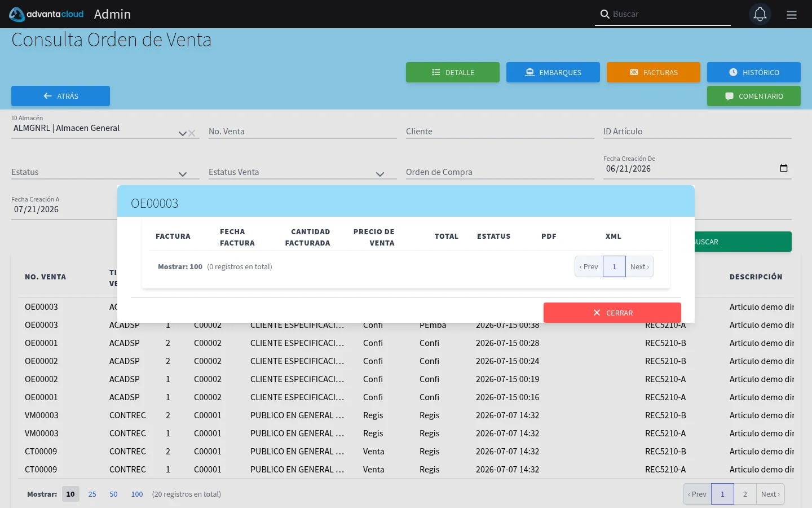The width and height of the screenshot is (812, 508).
Task: Open the hamburger menu
Action: point(792,15)
